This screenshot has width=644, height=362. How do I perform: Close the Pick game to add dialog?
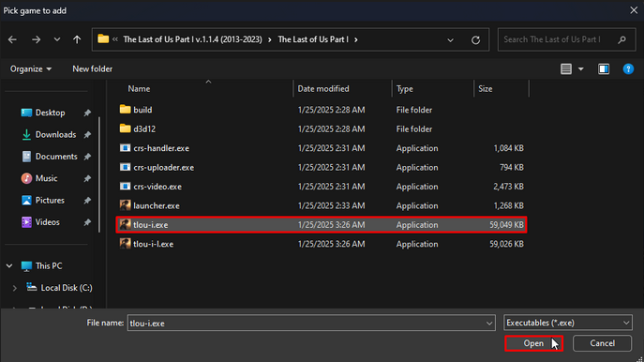pyautogui.click(x=634, y=10)
